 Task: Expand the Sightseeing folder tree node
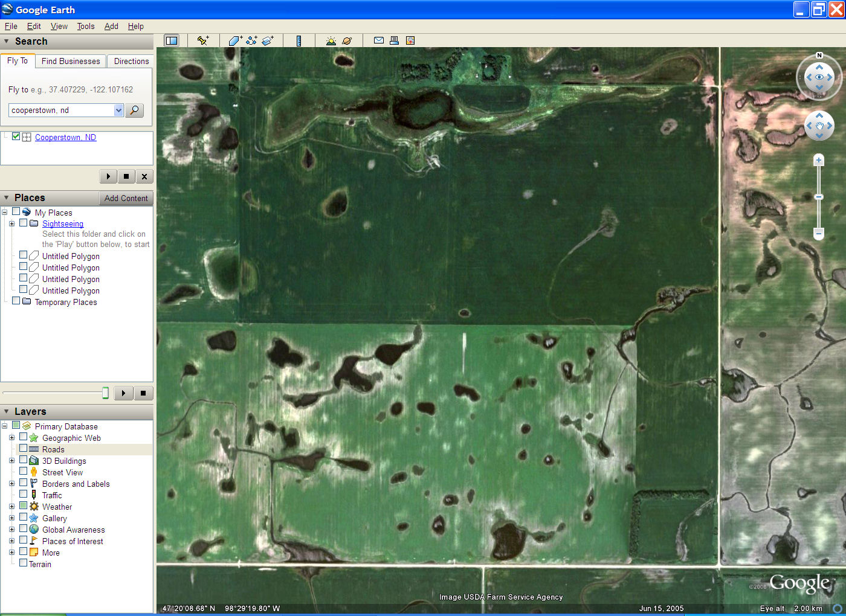point(11,223)
